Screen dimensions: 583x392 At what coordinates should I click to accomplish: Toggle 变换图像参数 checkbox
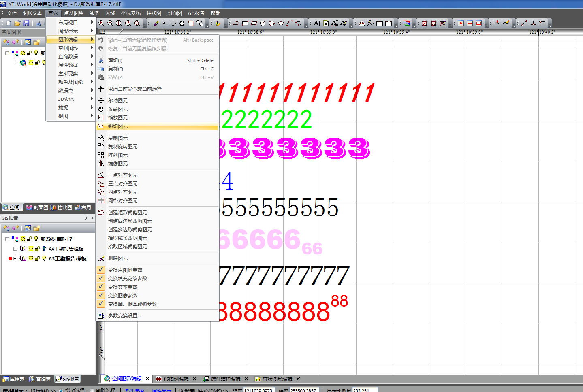click(101, 295)
